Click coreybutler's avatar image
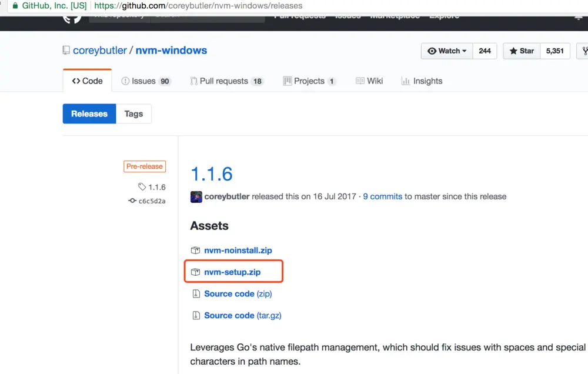The height and width of the screenshot is (374, 588). coord(196,196)
